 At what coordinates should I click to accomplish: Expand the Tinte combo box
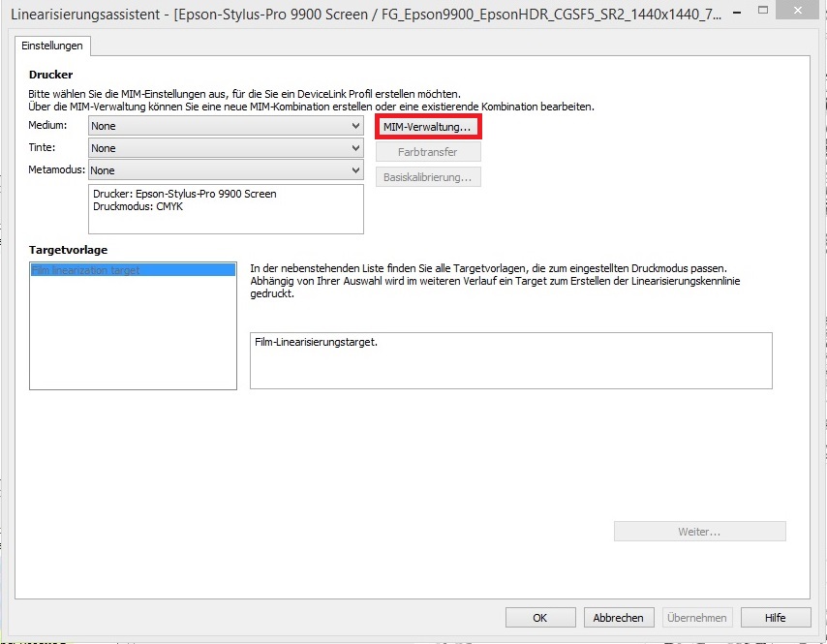(x=226, y=148)
